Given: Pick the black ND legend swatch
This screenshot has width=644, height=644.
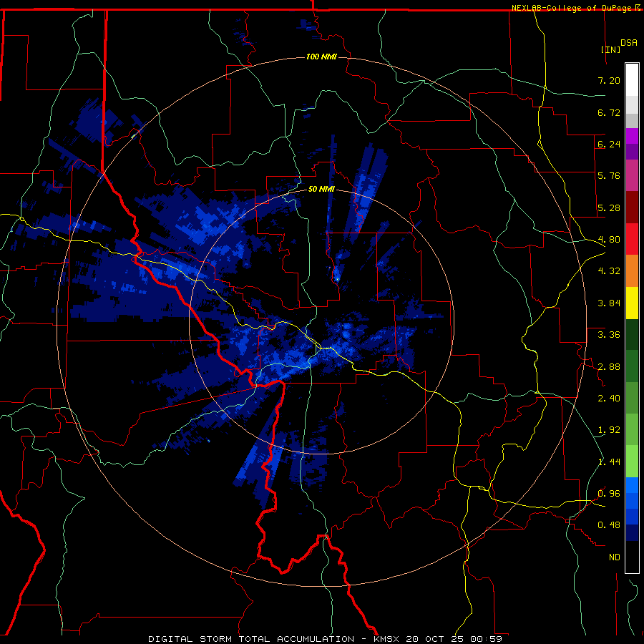Looking at the screenshot, I should pos(632,557).
